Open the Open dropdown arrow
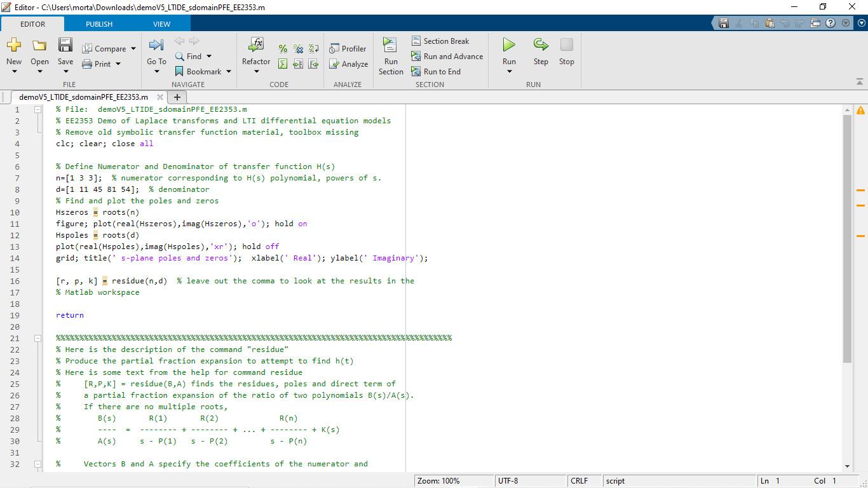This screenshot has height=488, width=868. click(39, 71)
